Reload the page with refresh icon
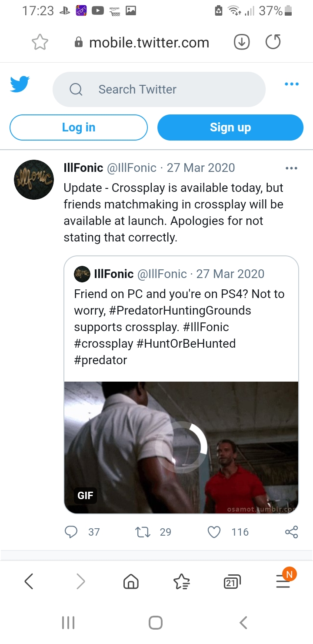Image resolution: width=313 pixels, height=644 pixels. tap(273, 42)
